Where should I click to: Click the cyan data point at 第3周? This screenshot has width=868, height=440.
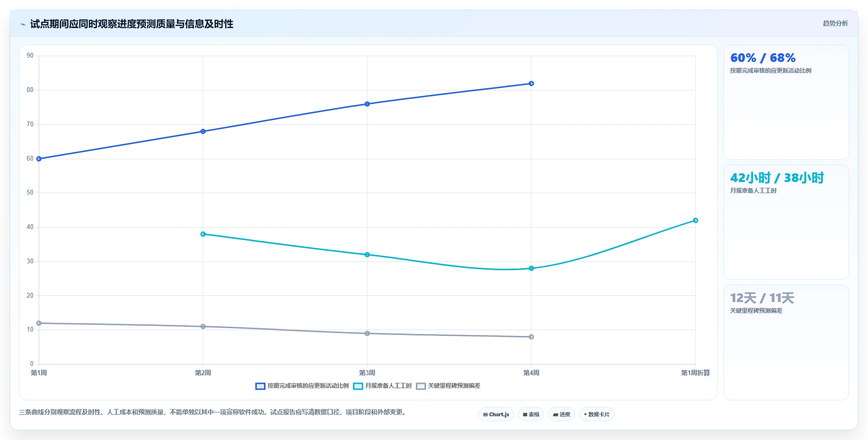point(367,255)
